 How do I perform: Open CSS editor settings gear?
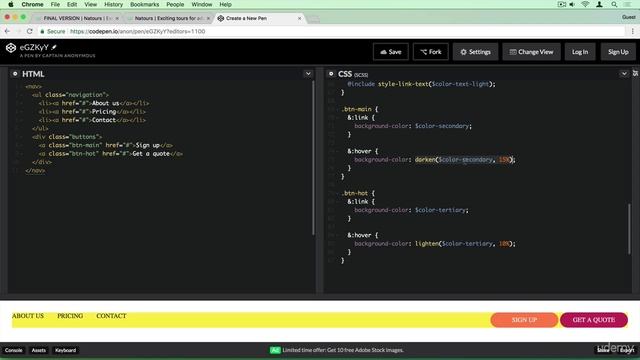tap(331, 74)
